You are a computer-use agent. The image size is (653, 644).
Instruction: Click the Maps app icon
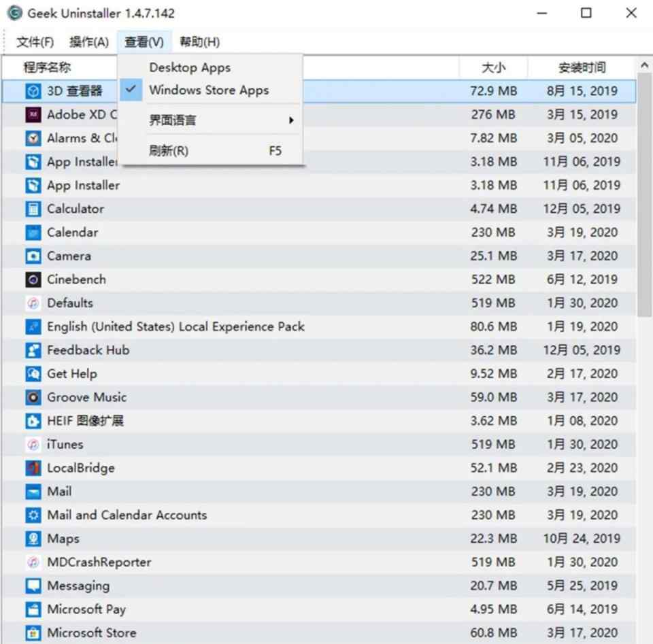pyautogui.click(x=33, y=539)
